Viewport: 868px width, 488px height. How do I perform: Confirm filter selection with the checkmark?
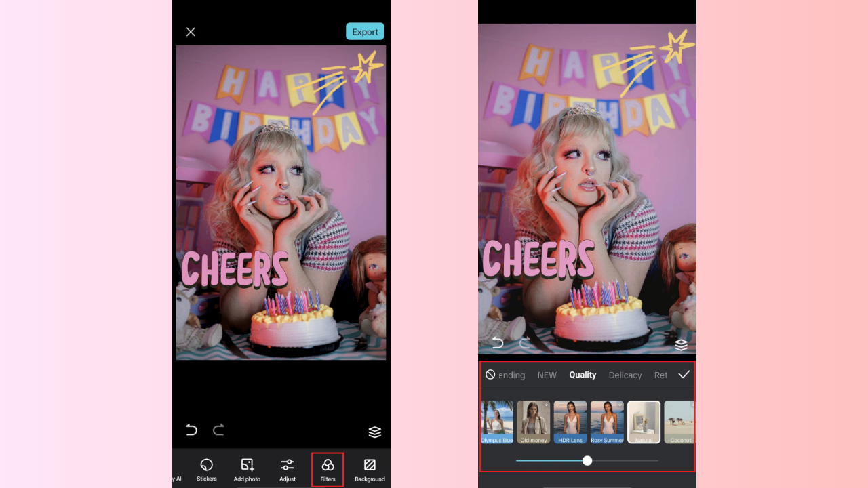(684, 374)
